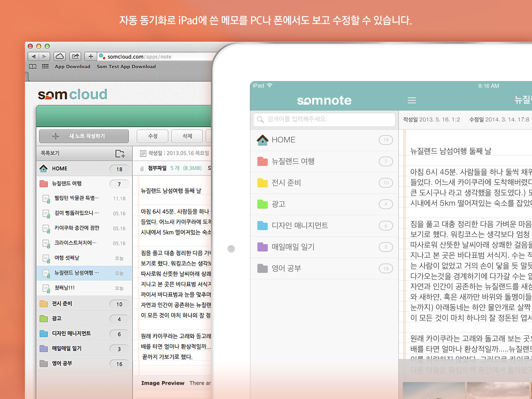Collapse the 뉴질랜드 여행 folder in web sidebar

(x=67, y=184)
